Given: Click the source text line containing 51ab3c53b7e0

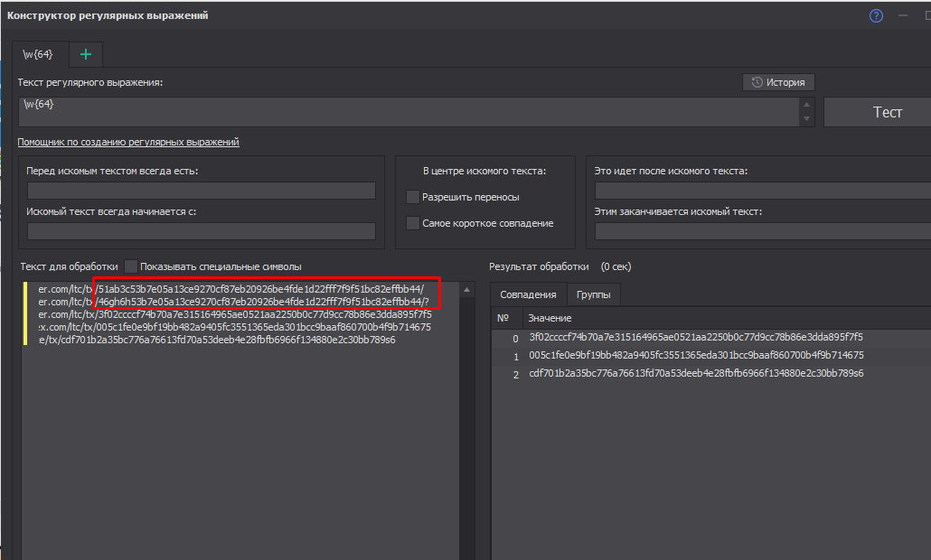Looking at the screenshot, I should click(231, 289).
